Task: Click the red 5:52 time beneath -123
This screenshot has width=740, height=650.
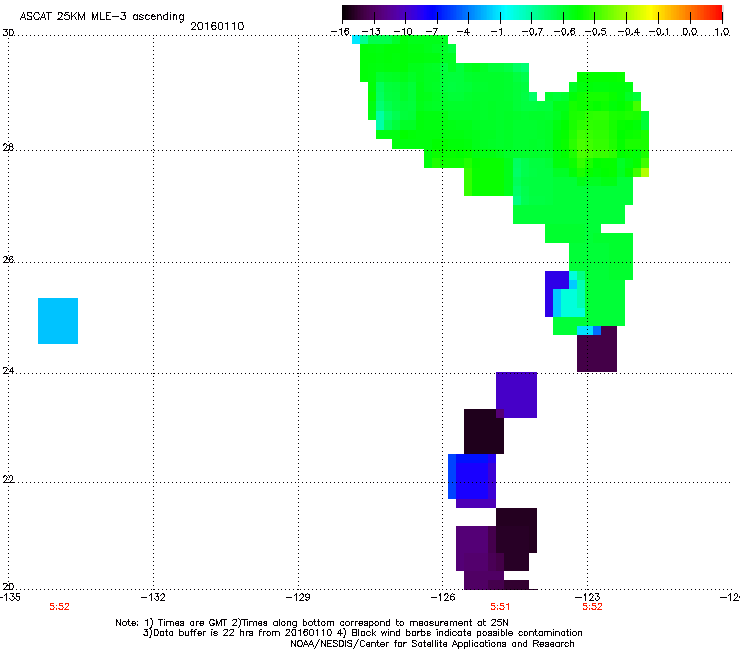Action: [x=592, y=607]
